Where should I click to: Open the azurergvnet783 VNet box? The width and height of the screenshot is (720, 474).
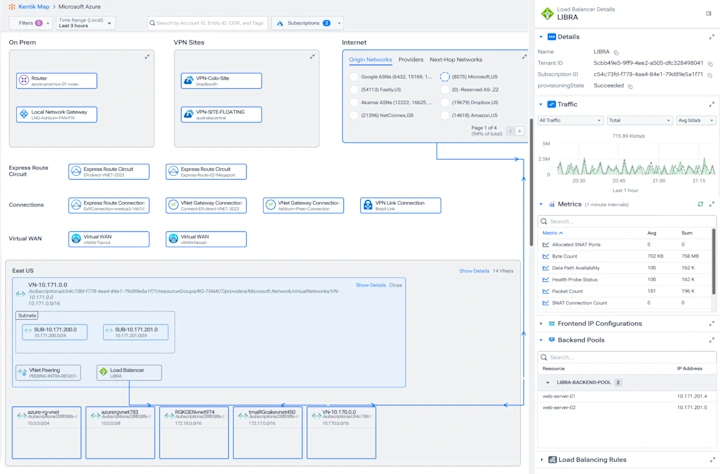pyautogui.click(x=120, y=432)
